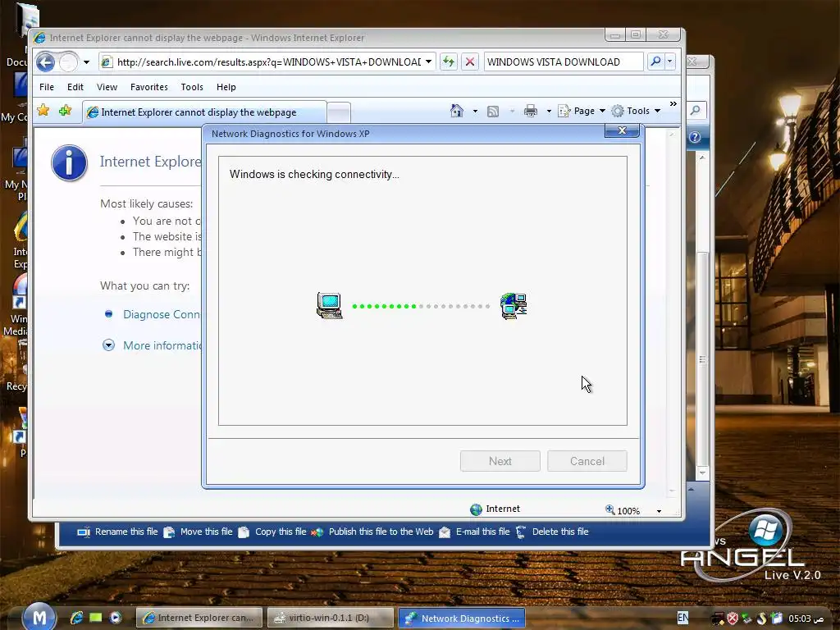Viewport: 840px width, 630px height.
Task: Click the EN language indicator in the tray
Action: coord(682,618)
